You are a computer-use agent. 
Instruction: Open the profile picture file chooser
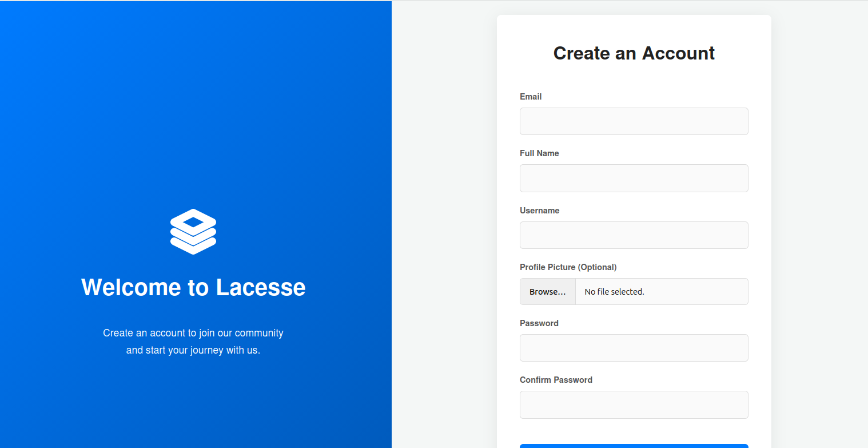click(x=547, y=291)
